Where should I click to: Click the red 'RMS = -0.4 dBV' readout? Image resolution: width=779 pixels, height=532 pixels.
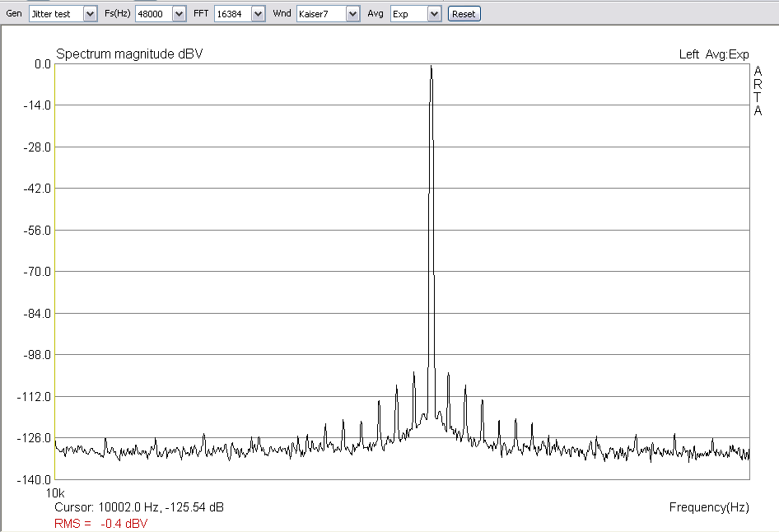tap(100, 524)
